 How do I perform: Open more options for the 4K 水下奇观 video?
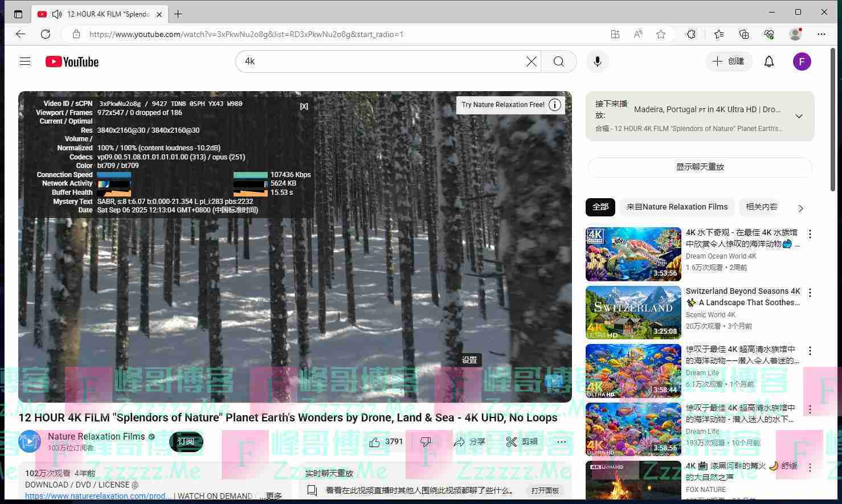810,234
